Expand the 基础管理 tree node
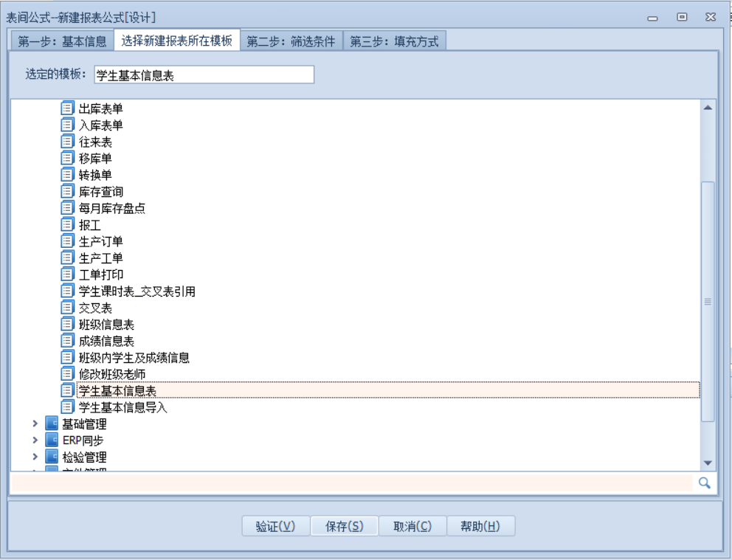The height and width of the screenshot is (560, 732). click(x=34, y=424)
